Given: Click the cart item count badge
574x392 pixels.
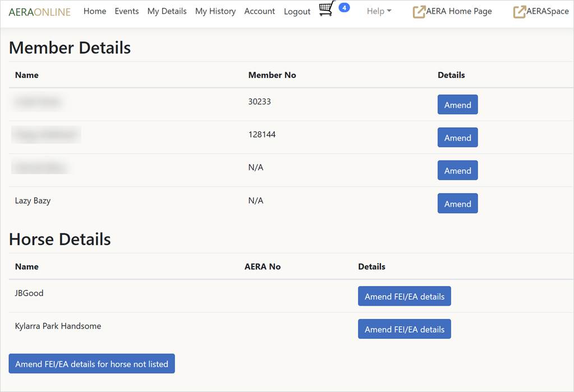Looking at the screenshot, I should pos(344,8).
